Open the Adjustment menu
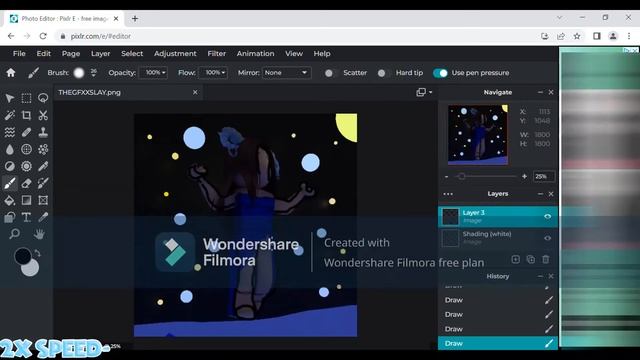Image resolution: width=640 pixels, height=360 pixels. tap(175, 53)
